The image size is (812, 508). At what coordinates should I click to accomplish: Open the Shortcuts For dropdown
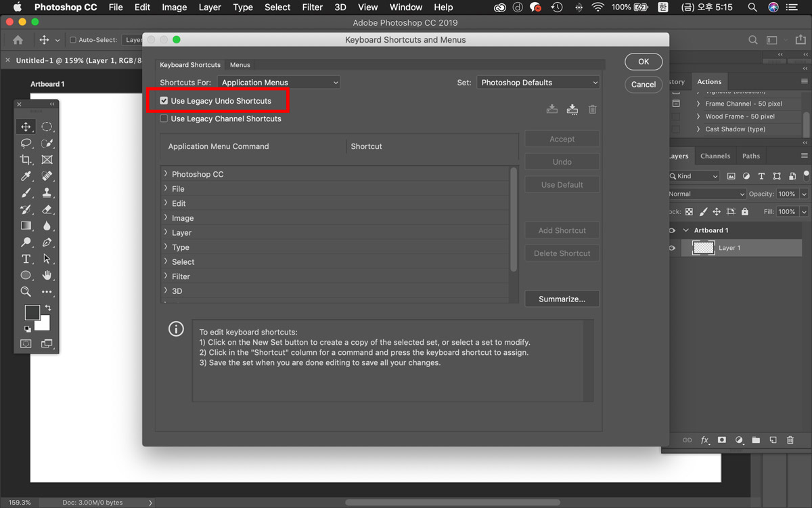279,83
